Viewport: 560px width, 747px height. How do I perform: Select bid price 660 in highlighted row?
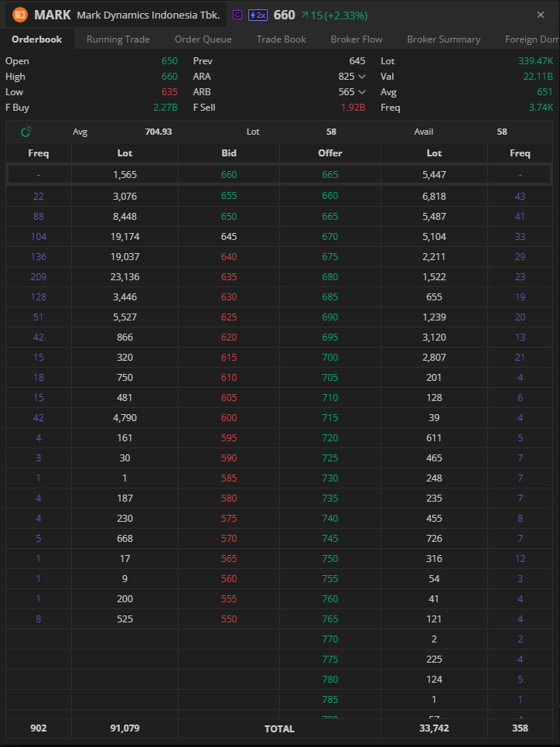[229, 175]
